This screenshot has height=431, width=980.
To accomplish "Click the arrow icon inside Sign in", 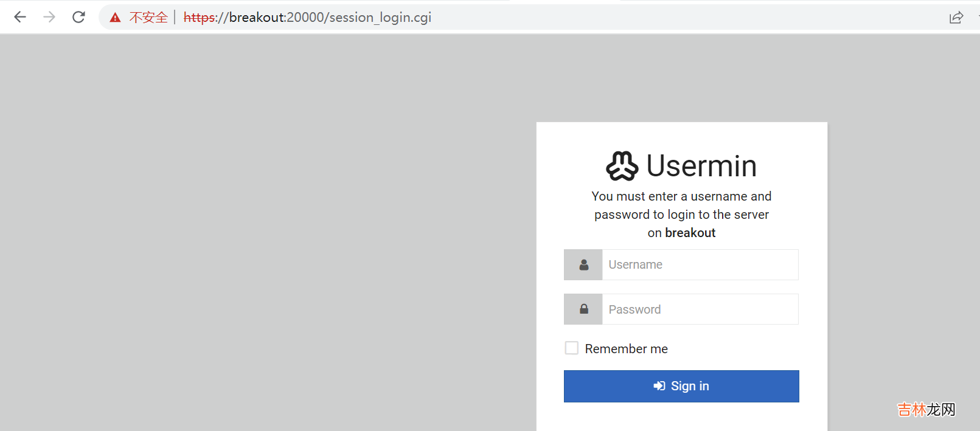I will click(659, 386).
